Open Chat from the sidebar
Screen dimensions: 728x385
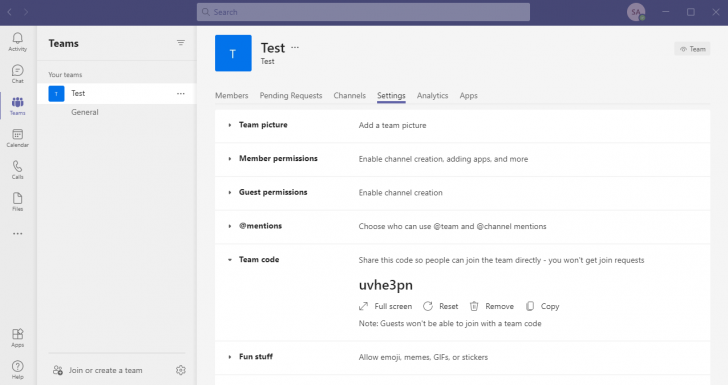click(18, 74)
